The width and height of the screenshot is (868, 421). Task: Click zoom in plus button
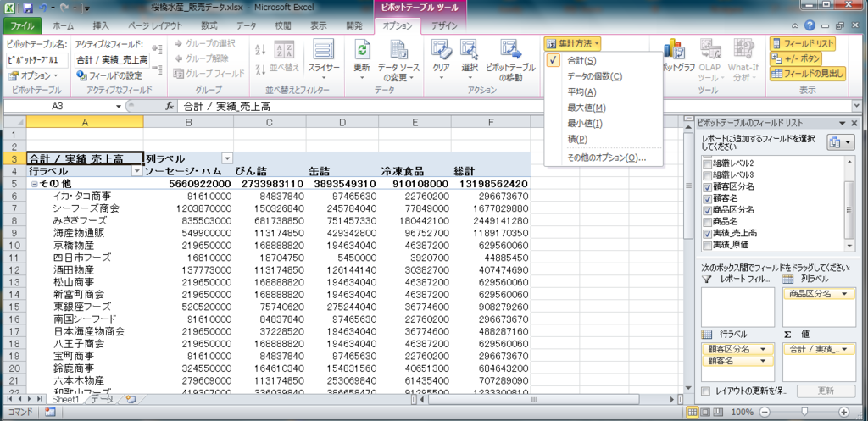(x=843, y=413)
